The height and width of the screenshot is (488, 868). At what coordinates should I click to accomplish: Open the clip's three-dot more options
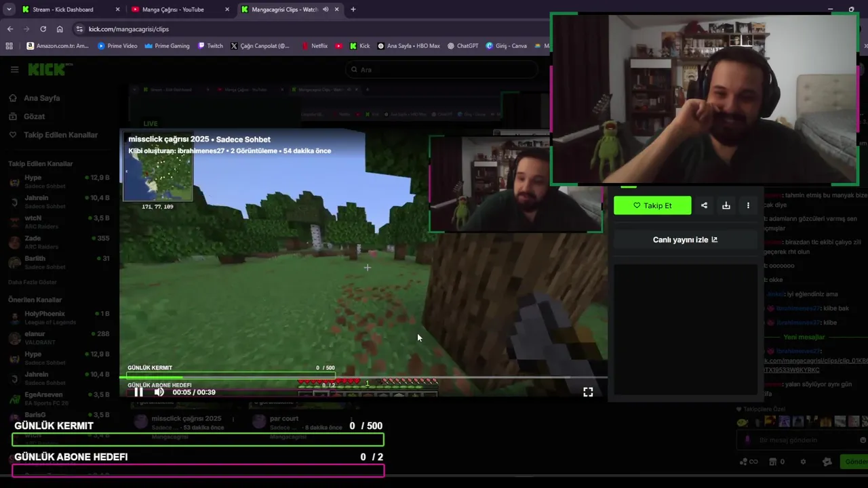tap(748, 205)
